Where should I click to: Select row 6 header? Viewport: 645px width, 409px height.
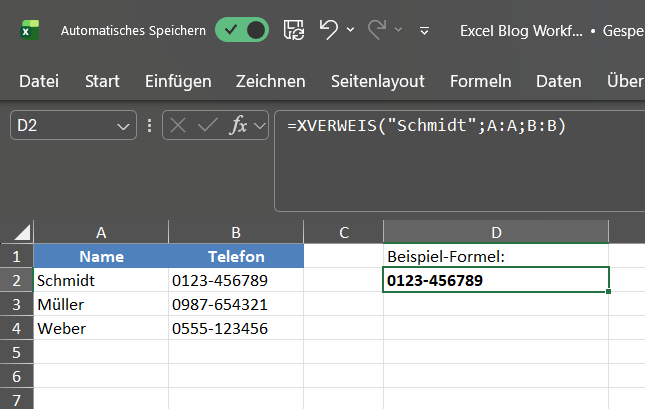click(16, 376)
